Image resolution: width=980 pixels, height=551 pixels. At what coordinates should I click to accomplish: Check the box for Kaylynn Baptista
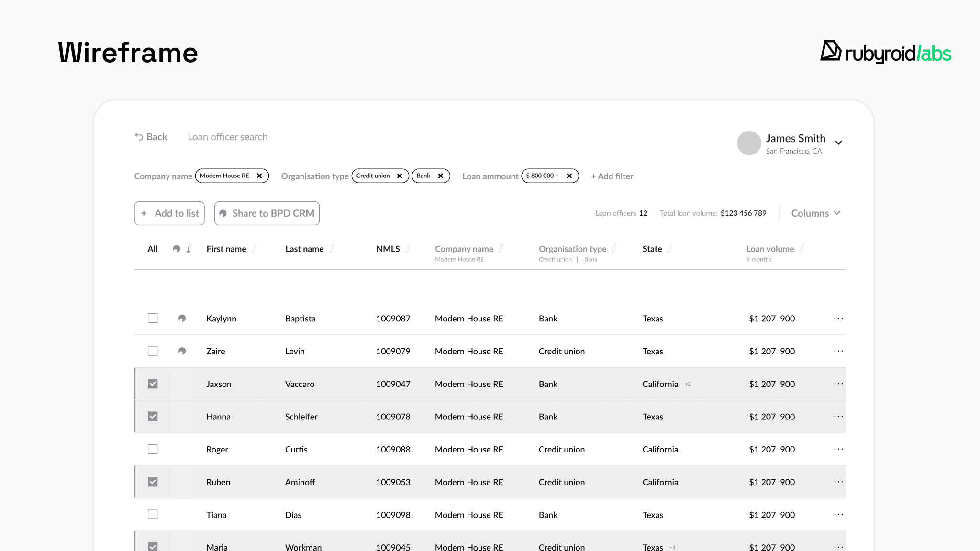[x=153, y=319]
